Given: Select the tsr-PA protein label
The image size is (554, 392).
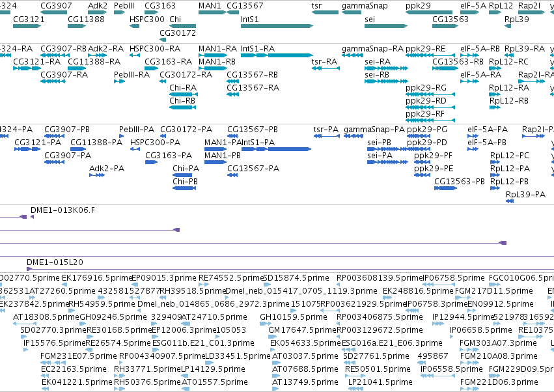Looking at the screenshot, I should [325, 130].
